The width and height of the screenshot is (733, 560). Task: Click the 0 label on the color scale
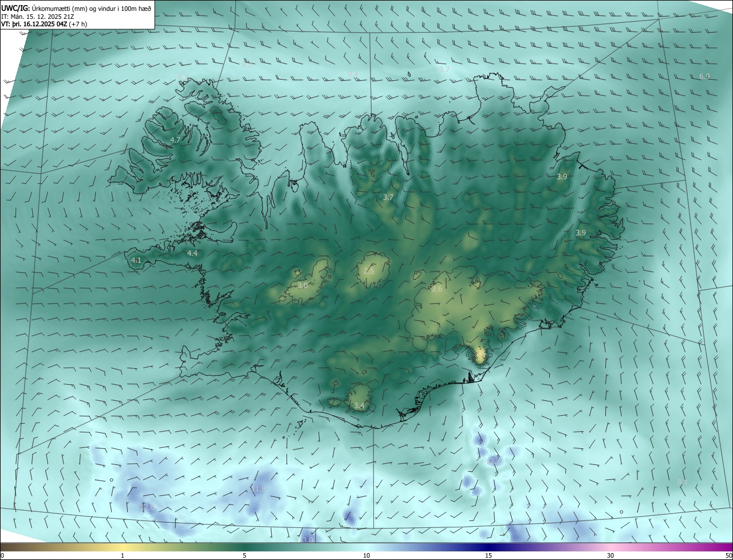[x=2, y=555]
